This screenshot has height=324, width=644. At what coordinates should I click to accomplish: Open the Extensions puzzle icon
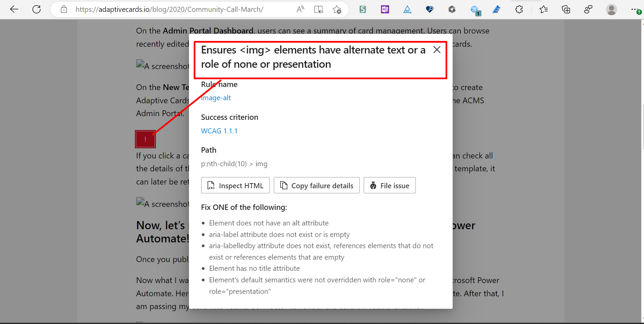pos(519,9)
